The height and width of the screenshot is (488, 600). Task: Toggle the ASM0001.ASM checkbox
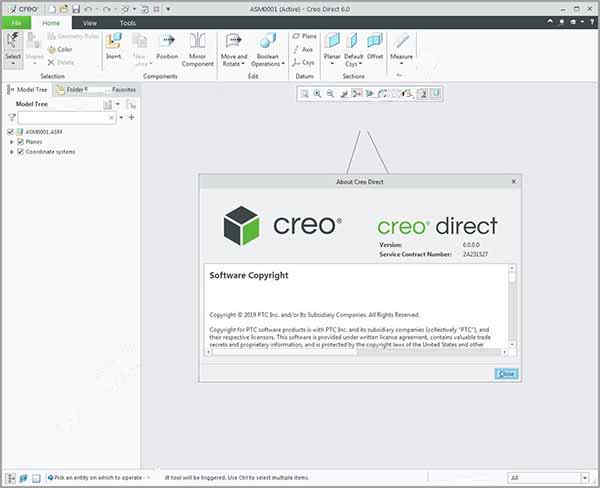[x=11, y=132]
